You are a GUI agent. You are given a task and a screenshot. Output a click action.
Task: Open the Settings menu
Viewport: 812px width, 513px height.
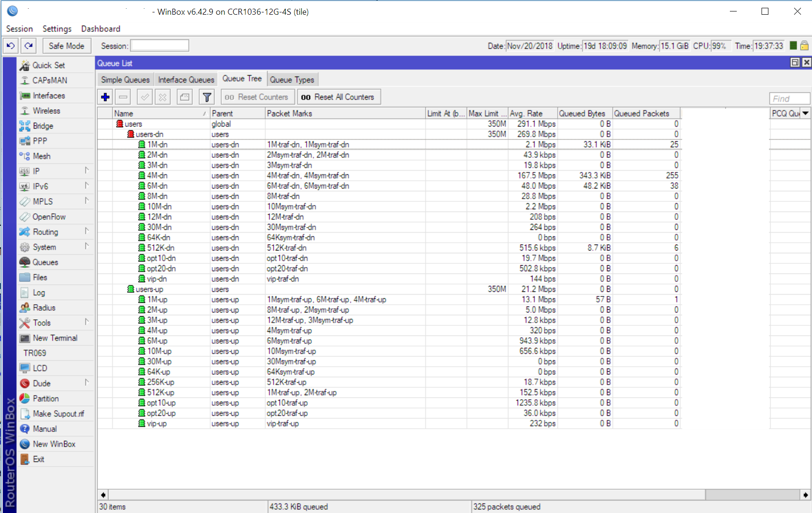tap(57, 28)
